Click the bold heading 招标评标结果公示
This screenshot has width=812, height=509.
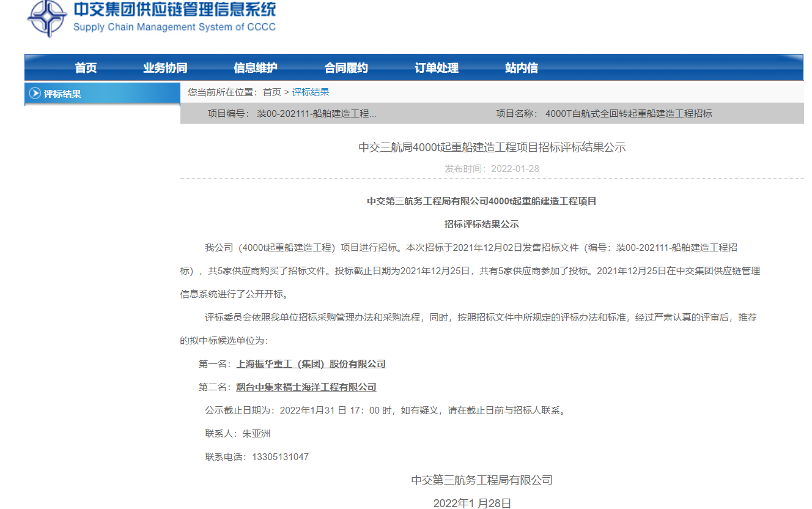pos(482,225)
